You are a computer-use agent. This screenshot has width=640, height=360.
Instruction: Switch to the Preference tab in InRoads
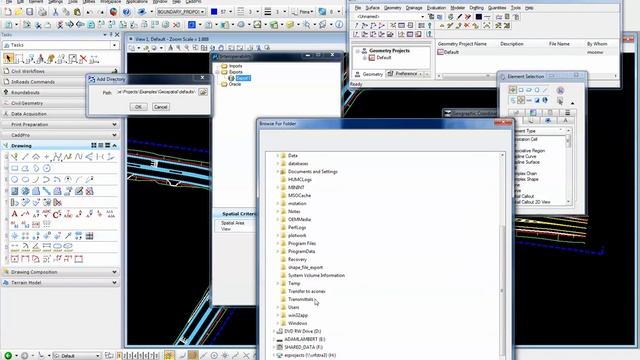coord(403,74)
